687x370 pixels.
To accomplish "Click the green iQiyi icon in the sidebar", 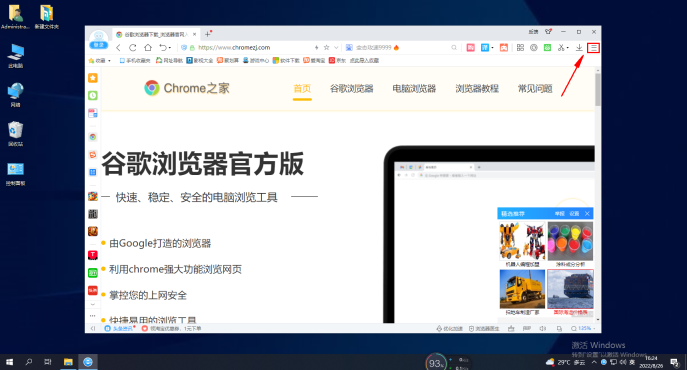I will [x=93, y=273].
